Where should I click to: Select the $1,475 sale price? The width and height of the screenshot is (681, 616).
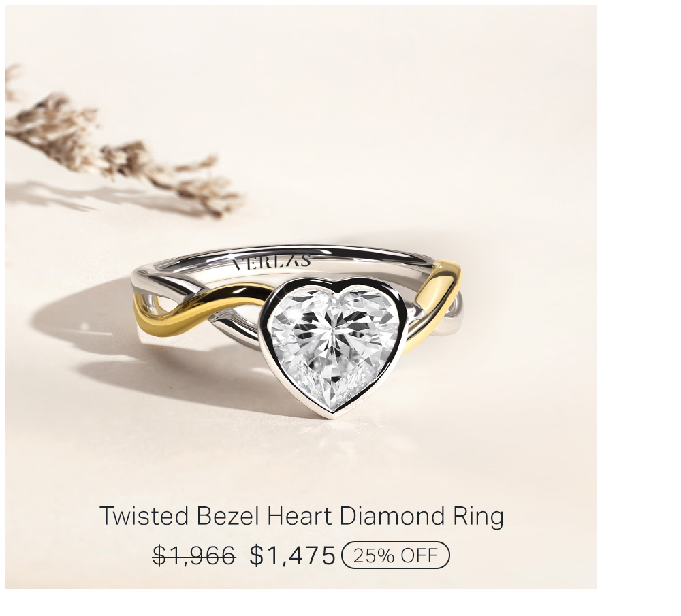click(x=293, y=555)
